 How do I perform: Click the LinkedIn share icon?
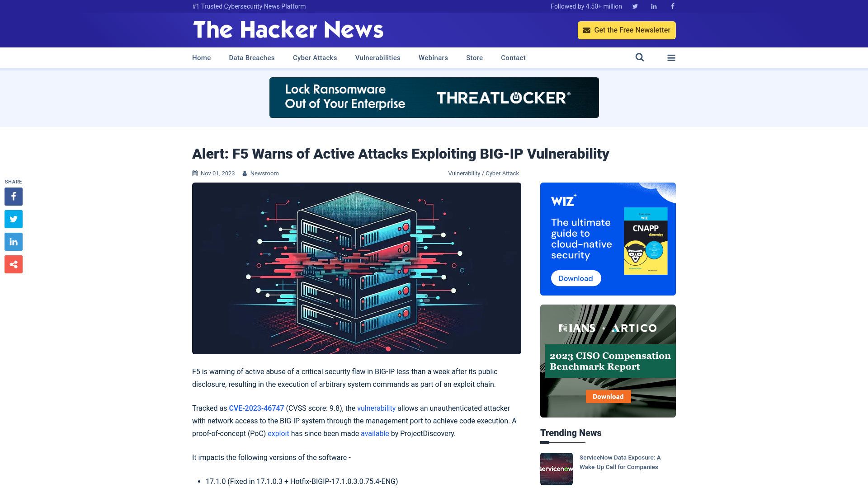[x=13, y=241]
